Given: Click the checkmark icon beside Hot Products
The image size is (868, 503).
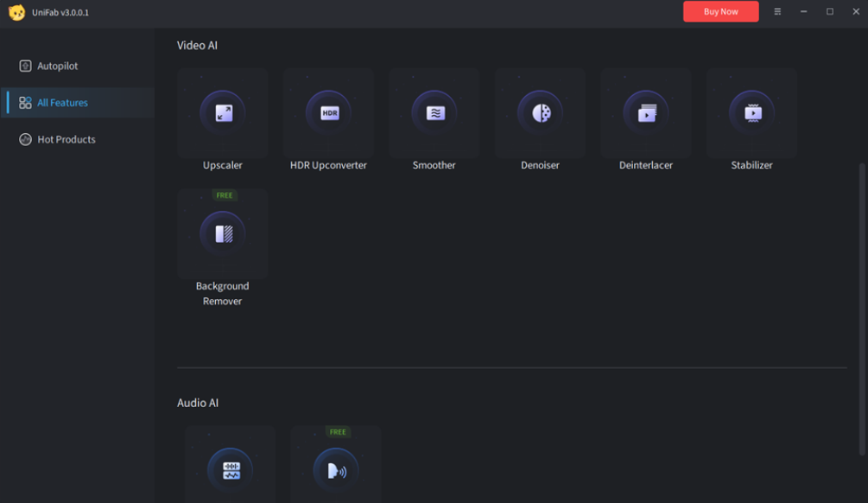Looking at the screenshot, I should tap(25, 139).
